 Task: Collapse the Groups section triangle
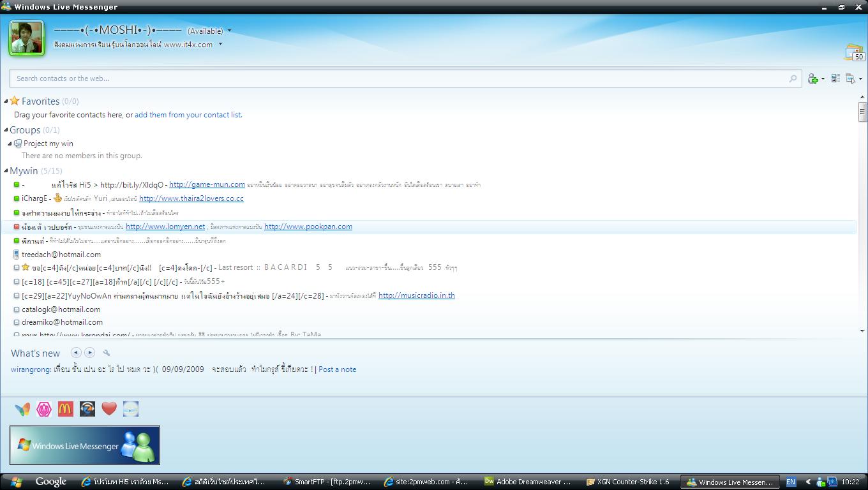coord(6,130)
